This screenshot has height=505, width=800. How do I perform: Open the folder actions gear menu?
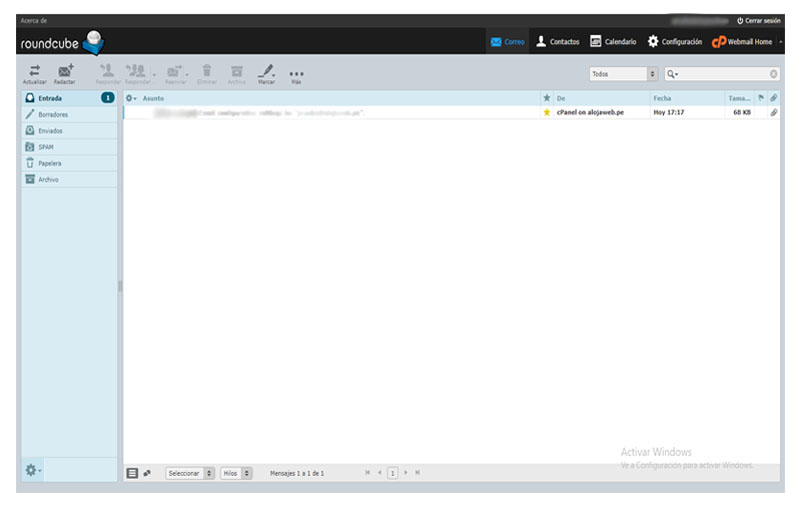coord(33,470)
